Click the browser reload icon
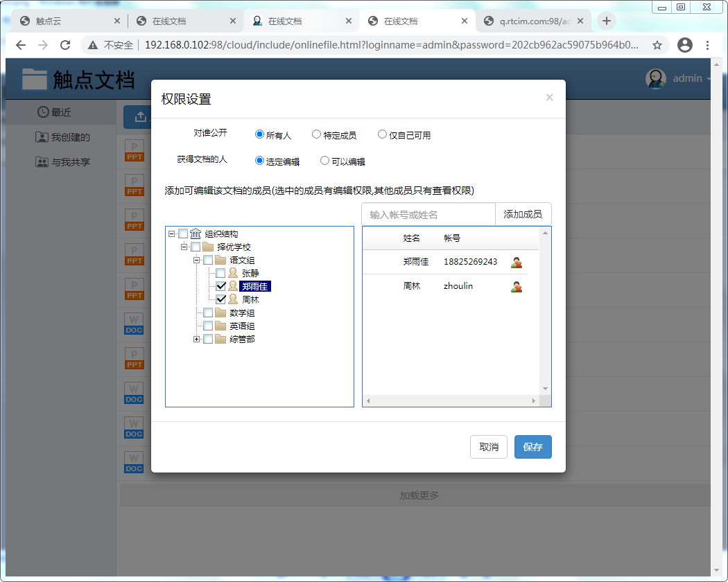This screenshot has height=582, width=728. point(65,45)
